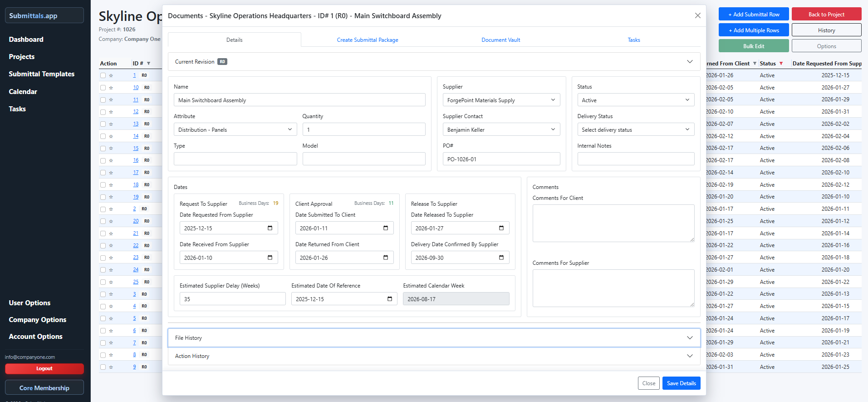Expand the File History section

pos(434,338)
